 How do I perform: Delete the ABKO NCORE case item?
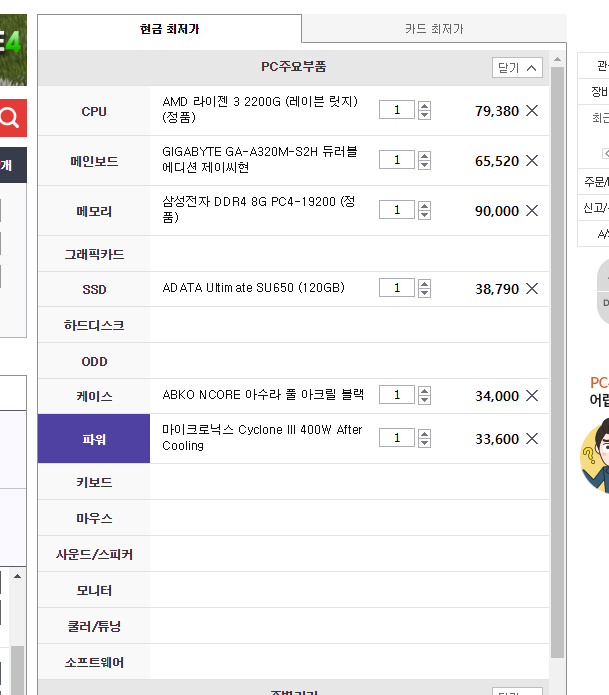[532, 395]
